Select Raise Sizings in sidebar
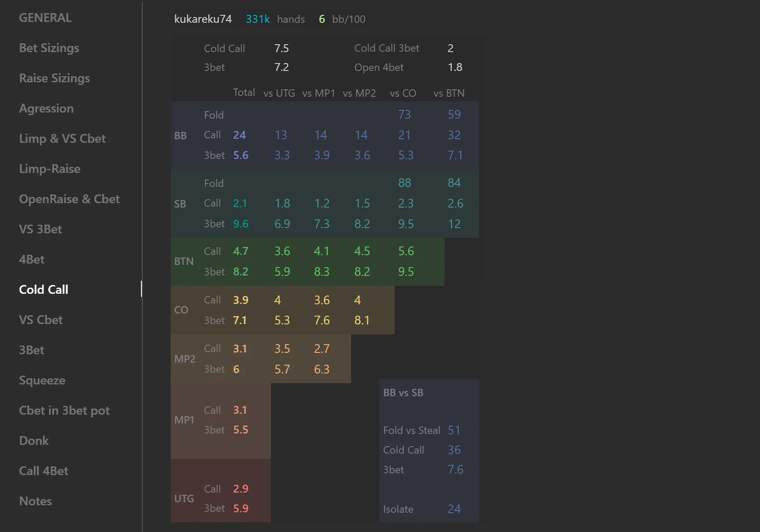Image resolution: width=760 pixels, height=532 pixels. click(54, 78)
